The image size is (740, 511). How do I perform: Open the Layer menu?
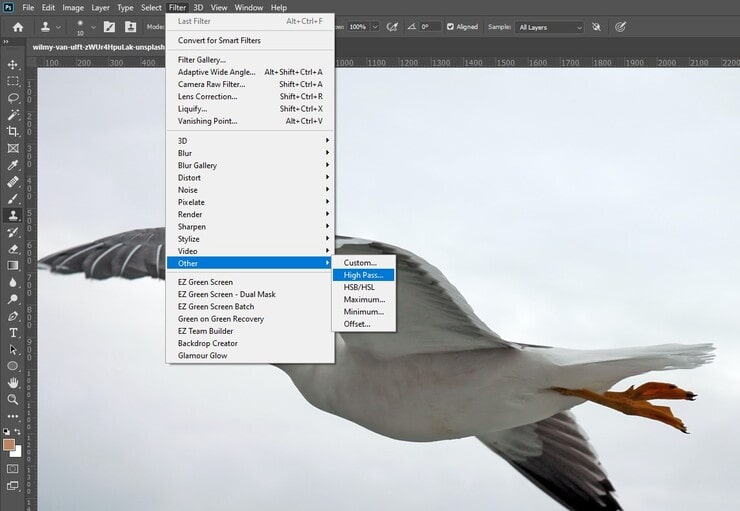(100, 8)
